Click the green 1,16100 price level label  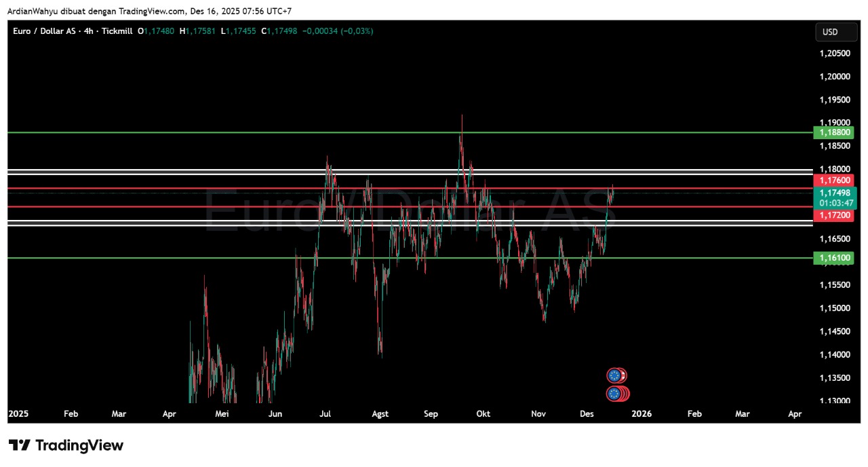(834, 258)
